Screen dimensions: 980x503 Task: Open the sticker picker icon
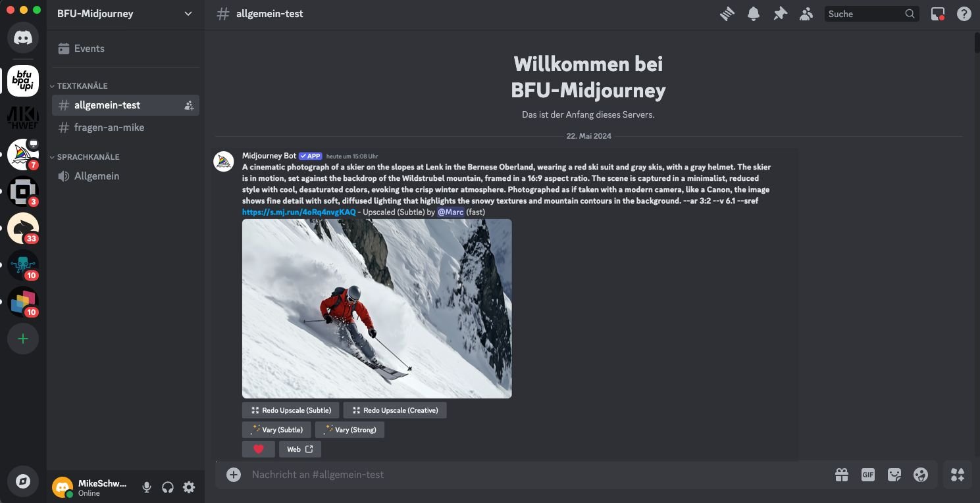click(x=894, y=475)
